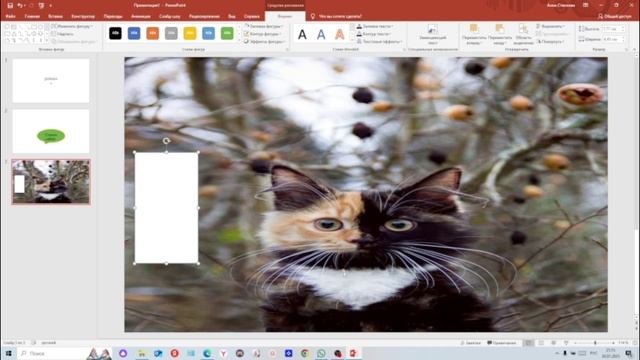Open Заливка фигуры dropdown

[264, 26]
